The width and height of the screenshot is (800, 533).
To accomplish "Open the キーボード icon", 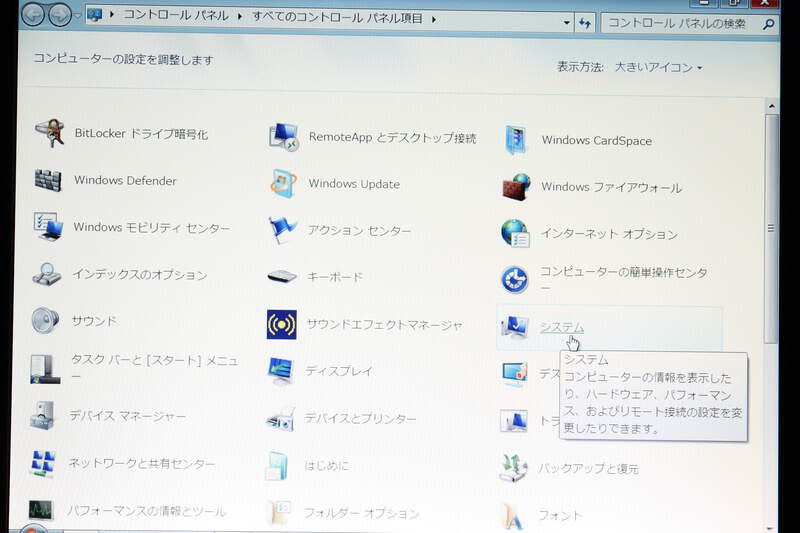I will coord(282,276).
